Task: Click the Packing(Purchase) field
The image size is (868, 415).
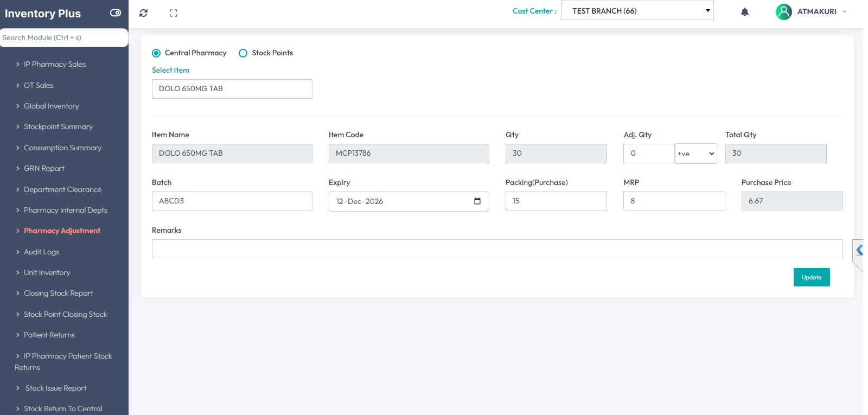Action: (x=556, y=201)
